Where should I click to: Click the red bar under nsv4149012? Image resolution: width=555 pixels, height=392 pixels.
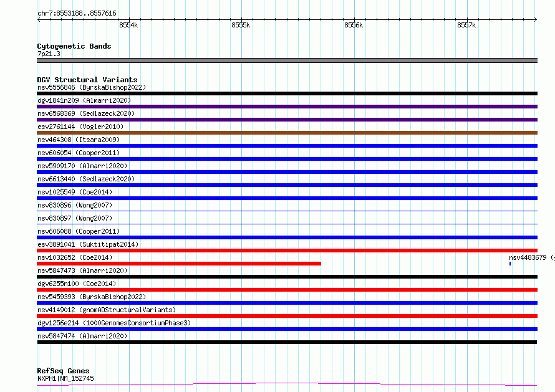[287, 316]
